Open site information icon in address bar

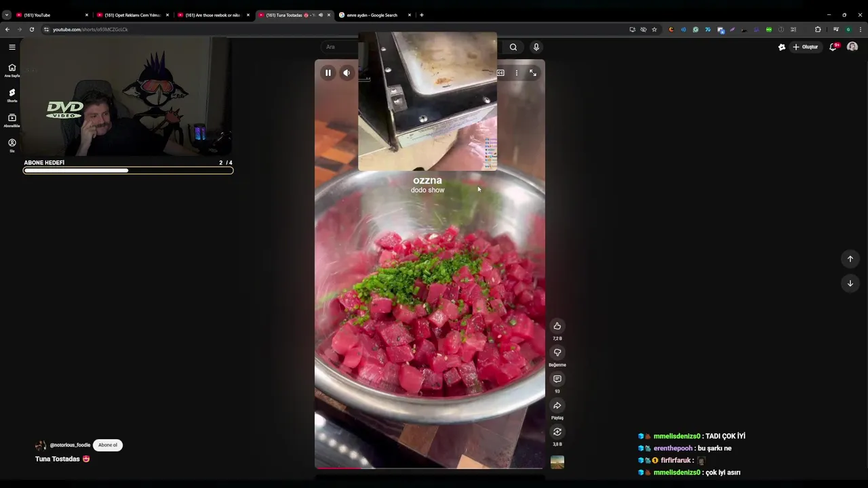click(x=46, y=29)
